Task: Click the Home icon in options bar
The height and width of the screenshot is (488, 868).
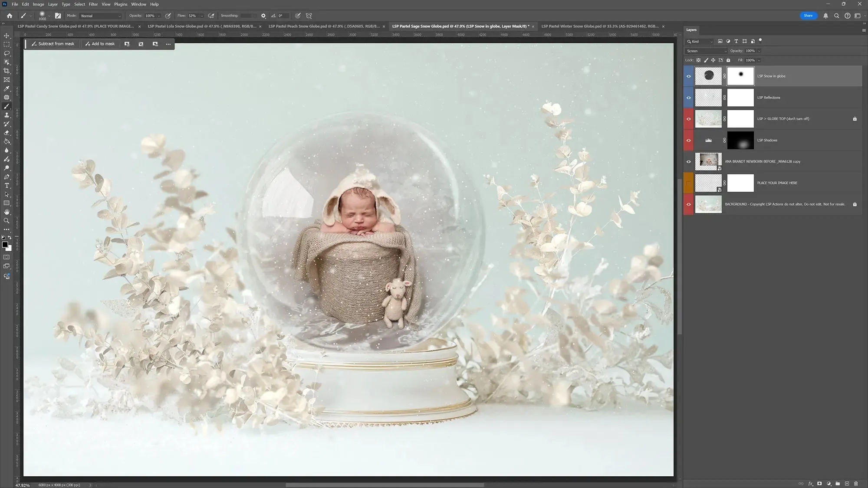Action: coord(10,16)
